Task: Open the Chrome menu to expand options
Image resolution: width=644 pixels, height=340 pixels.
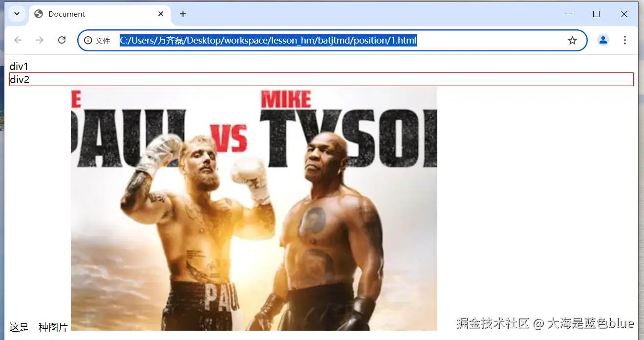Action: pos(625,40)
